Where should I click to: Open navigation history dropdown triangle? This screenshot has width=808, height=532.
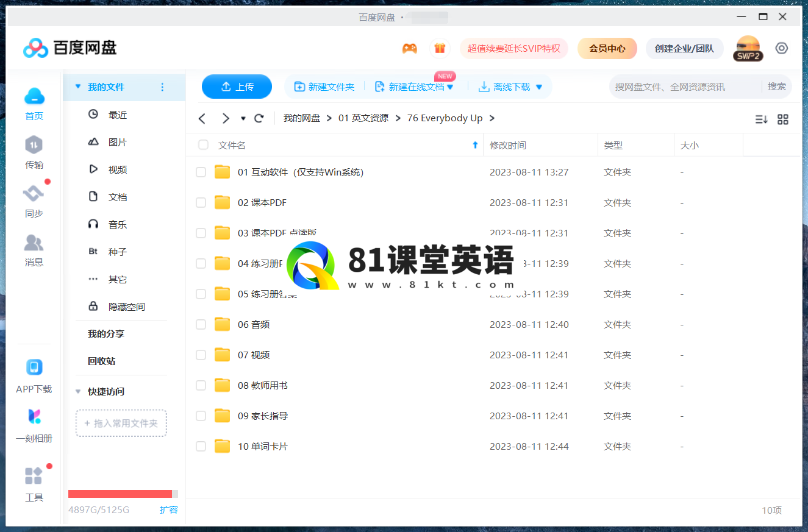click(243, 118)
